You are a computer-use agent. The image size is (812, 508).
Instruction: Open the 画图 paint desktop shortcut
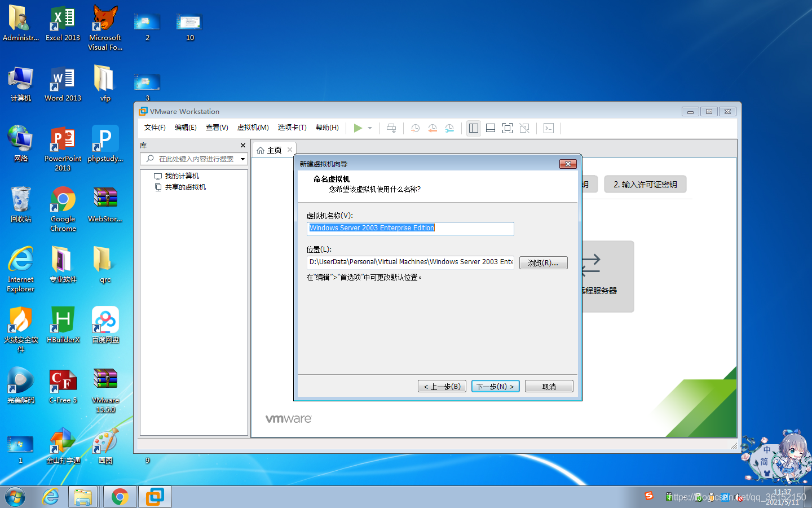(x=105, y=446)
